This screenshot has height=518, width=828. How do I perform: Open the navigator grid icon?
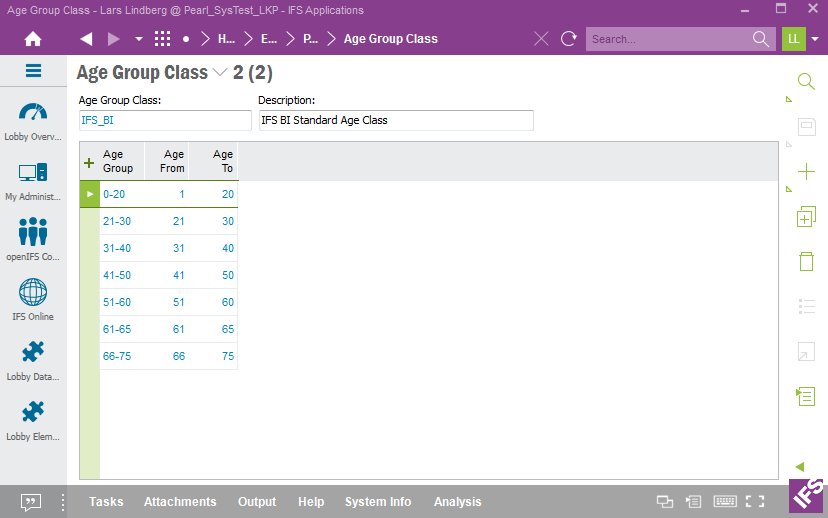pos(162,39)
